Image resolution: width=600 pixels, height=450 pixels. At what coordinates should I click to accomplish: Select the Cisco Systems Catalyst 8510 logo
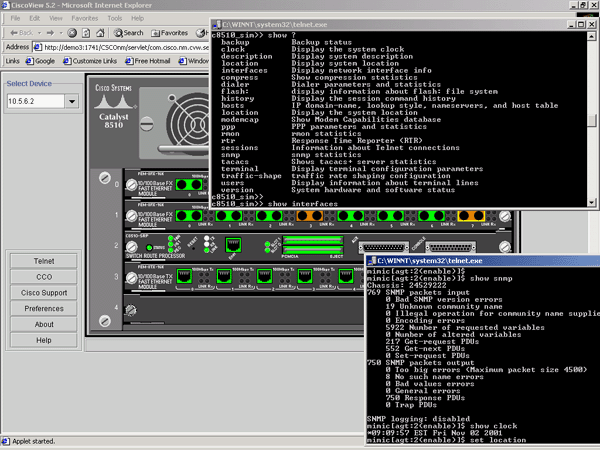click(x=114, y=106)
